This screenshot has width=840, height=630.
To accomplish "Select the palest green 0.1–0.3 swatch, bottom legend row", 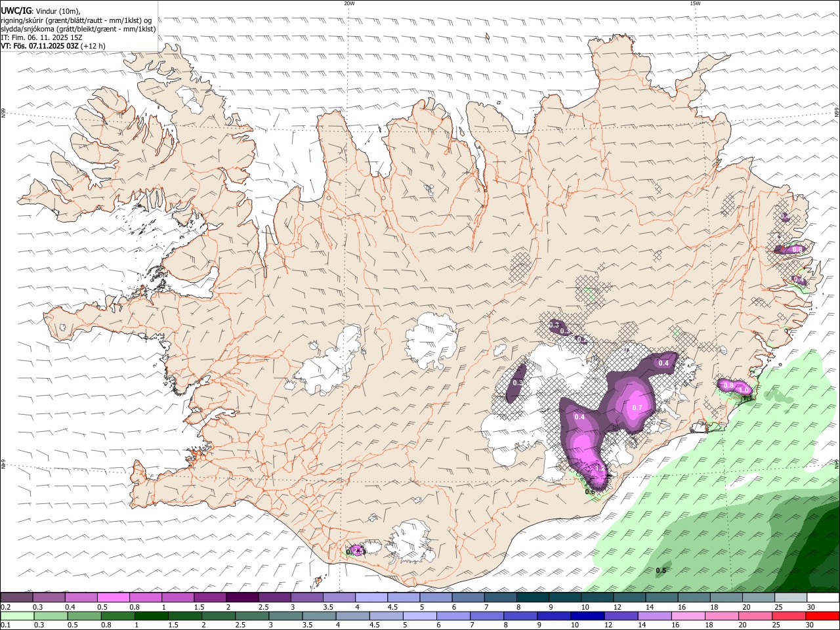I will tap(16, 616).
